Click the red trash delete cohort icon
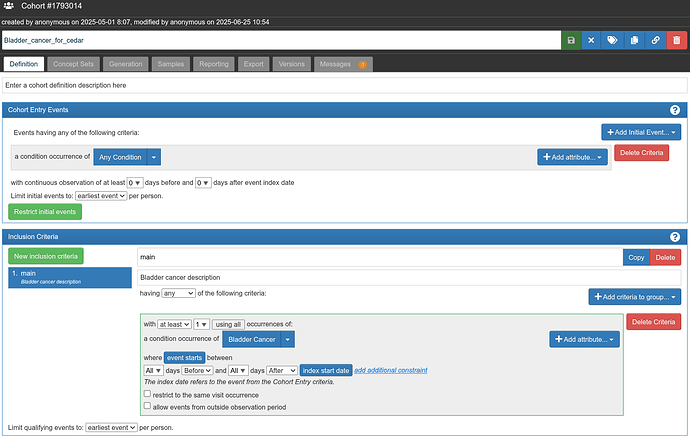Screen dimensions: 690x437 pos(677,40)
